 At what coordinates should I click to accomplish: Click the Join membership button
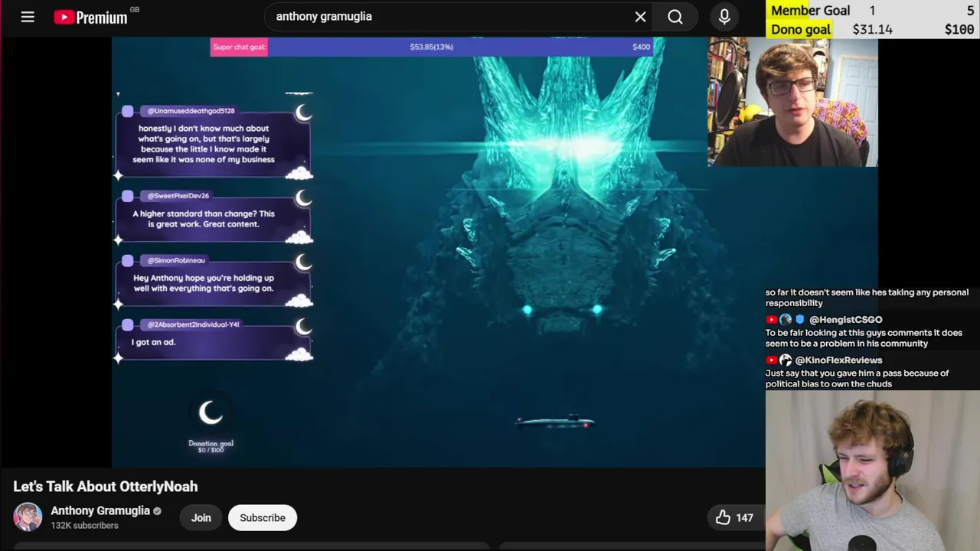click(201, 517)
